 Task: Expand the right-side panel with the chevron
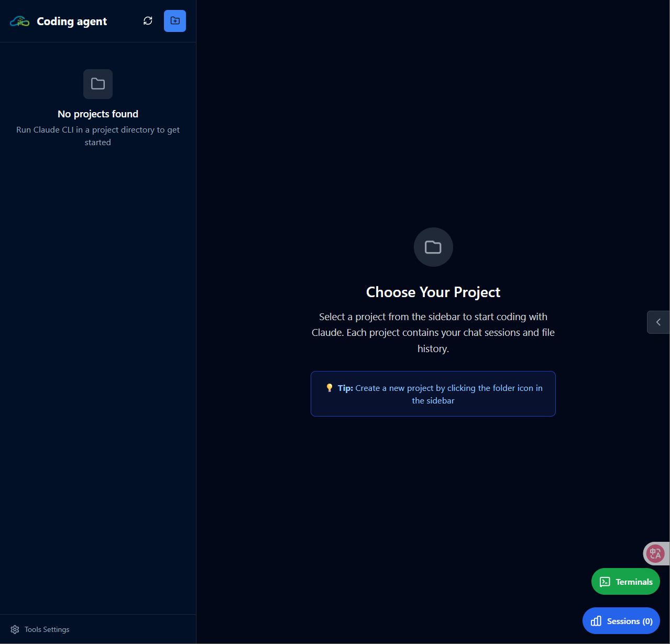[658, 322]
